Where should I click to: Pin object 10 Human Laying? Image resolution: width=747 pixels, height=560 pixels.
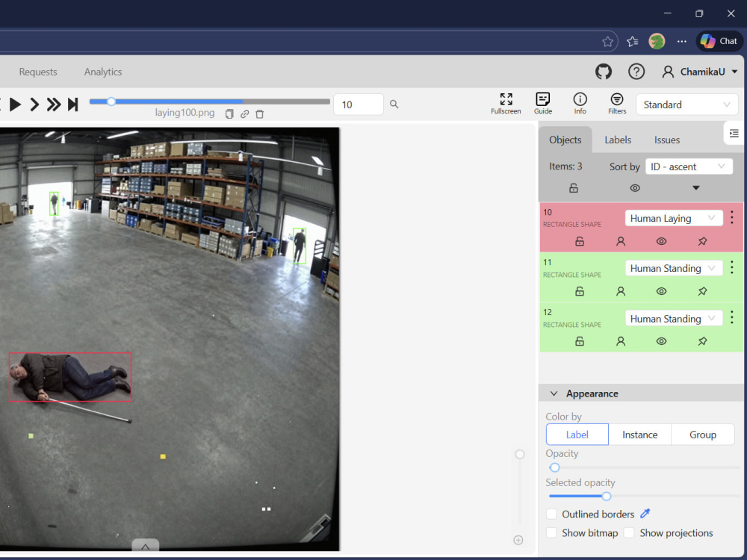tap(702, 241)
